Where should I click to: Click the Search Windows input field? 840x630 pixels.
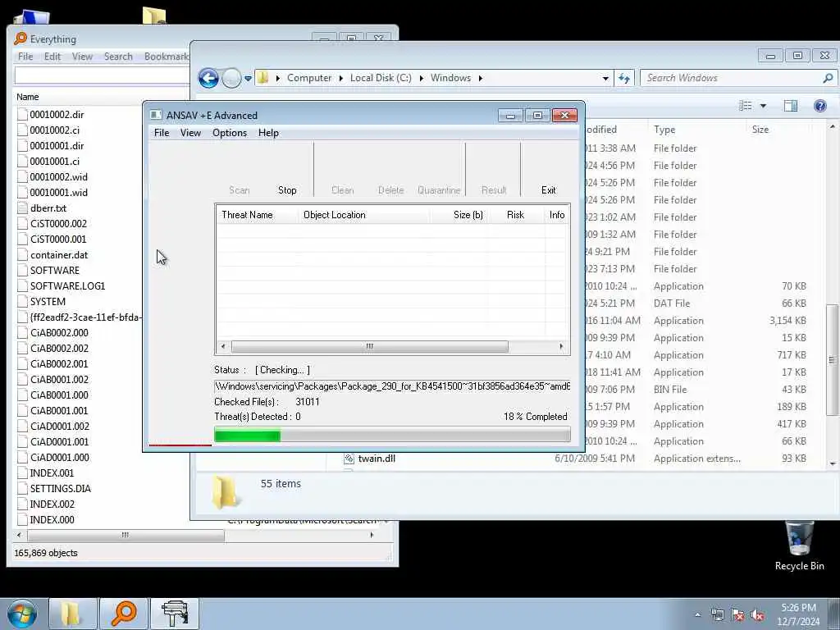pyautogui.click(x=732, y=78)
